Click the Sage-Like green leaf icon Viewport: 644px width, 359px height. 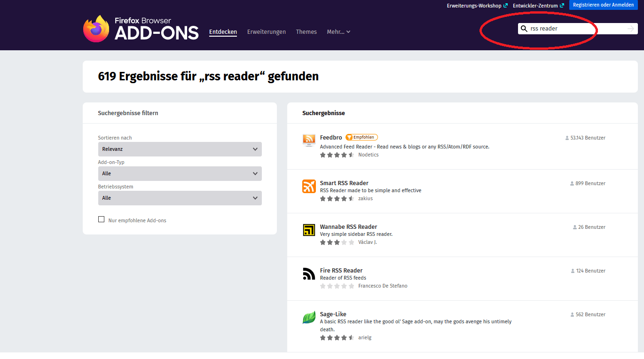309,318
